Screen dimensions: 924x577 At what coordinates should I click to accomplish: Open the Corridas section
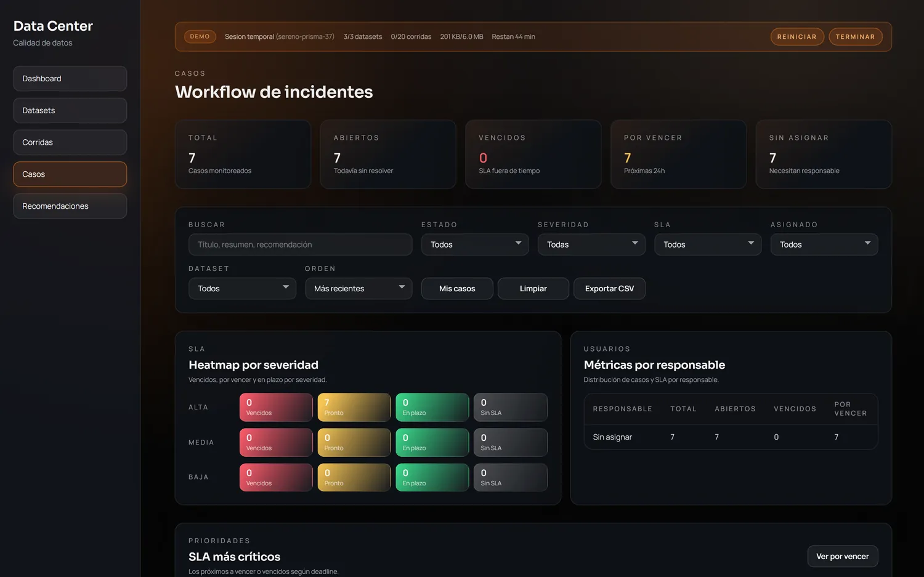[70, 142]
